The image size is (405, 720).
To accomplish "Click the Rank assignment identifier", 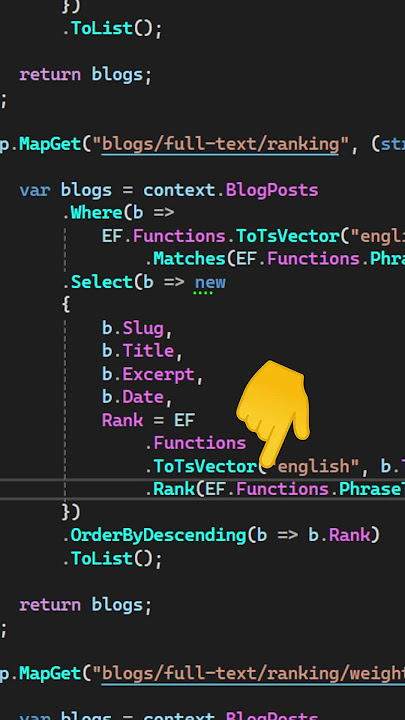I will [122, 420].
